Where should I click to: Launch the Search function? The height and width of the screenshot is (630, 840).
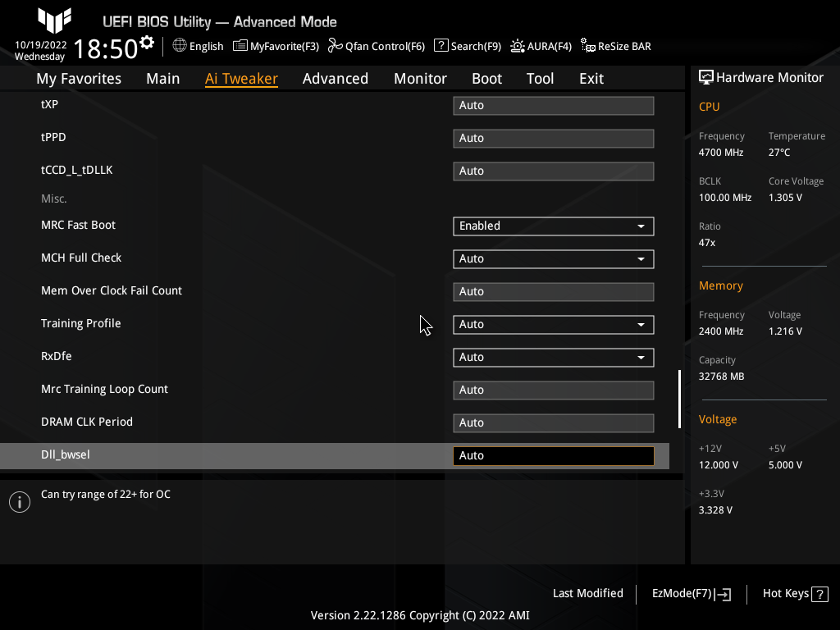468,46
